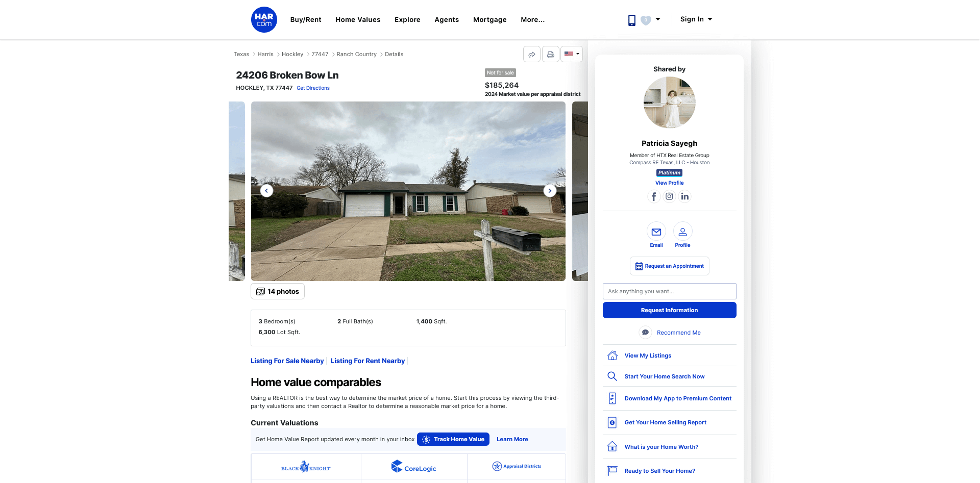Click the 24206 Broken Bow Ln heading
The width and height of the screenshot is (980, 483).
pyautogui.click(x=287, y=75)
